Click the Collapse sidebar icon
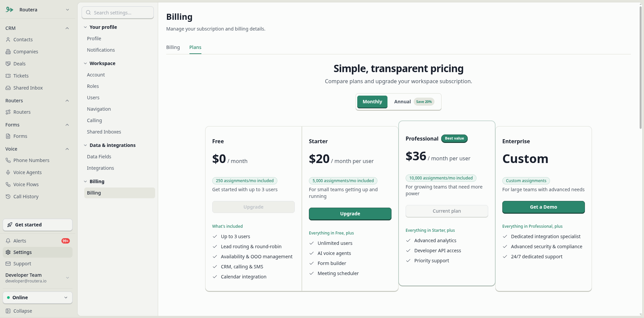This screenshot has width=644, height=318. pyautogui.click(x=8, y=311)
